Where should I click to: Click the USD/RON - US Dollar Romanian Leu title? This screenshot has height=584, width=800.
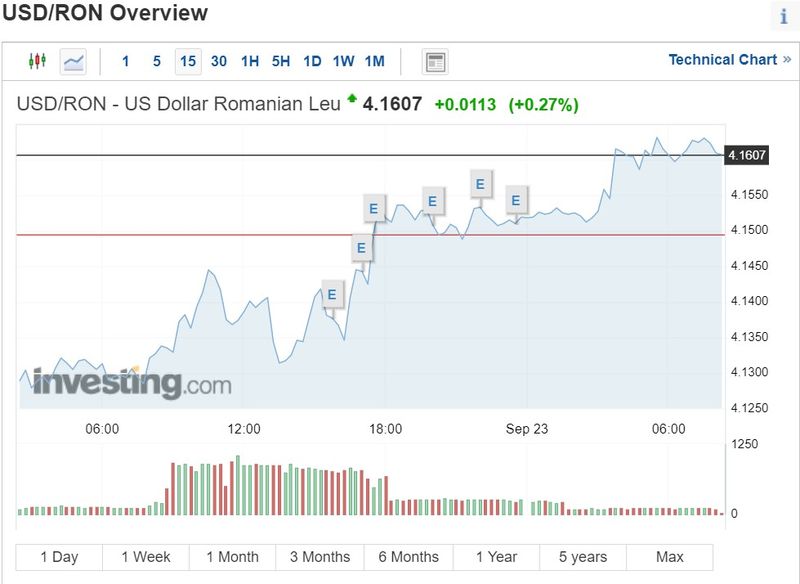point(179,104)
